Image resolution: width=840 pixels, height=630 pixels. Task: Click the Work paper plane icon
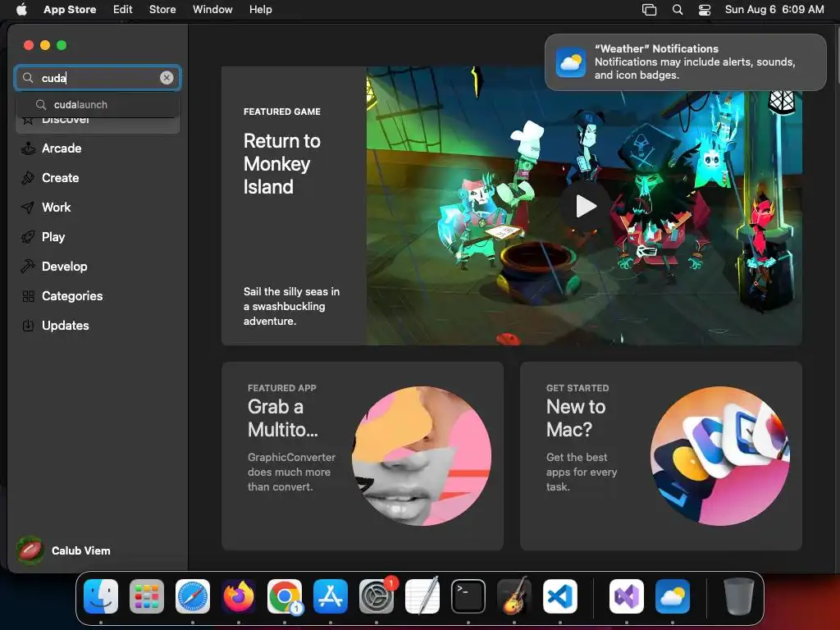pyautogui.click(x=28, y=208)
